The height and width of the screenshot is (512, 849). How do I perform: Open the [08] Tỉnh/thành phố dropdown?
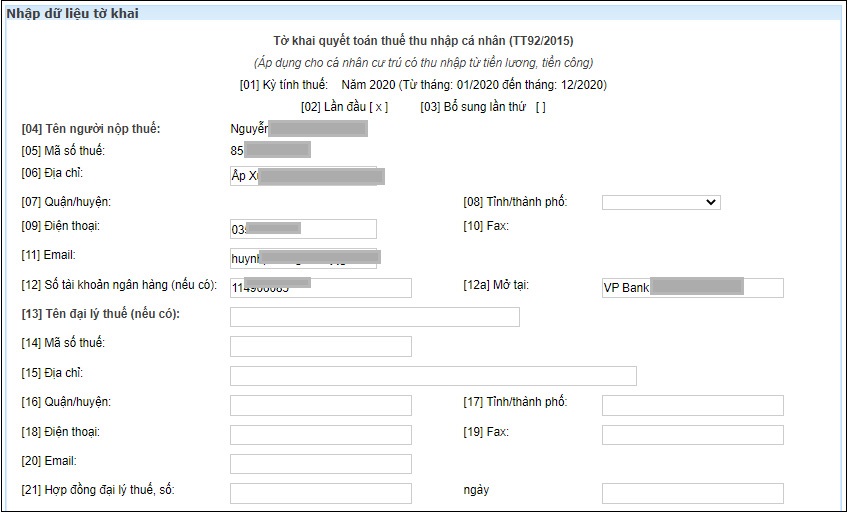pyautogui.click(x=661, y=202)
